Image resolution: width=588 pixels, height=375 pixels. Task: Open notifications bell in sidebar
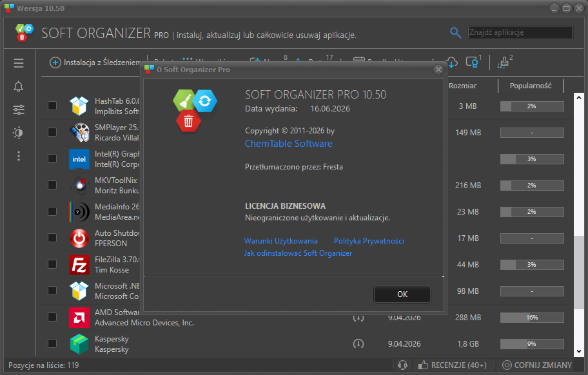pos(18,86)
